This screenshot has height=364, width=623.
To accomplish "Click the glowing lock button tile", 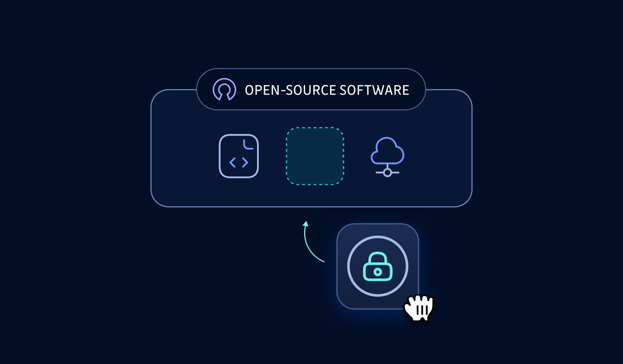I will tap(378, 267).
